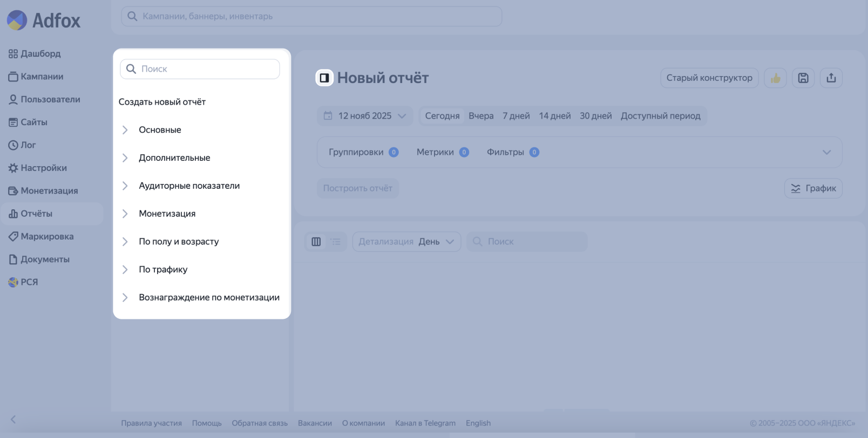
Task: Click the export share icon
Action: [x=831, y=78]
